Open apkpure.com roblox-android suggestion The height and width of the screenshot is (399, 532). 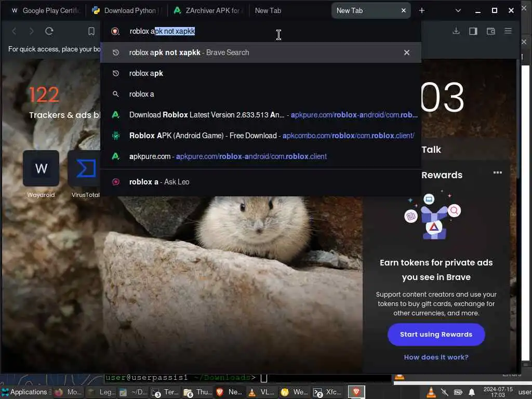point(261,156)
